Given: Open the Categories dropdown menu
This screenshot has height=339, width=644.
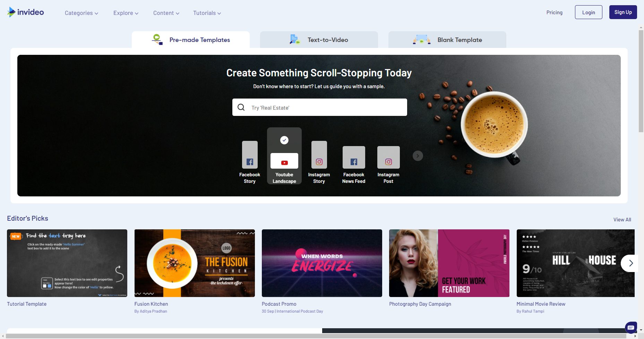Looking at the screenshot, I should point(81,13).
